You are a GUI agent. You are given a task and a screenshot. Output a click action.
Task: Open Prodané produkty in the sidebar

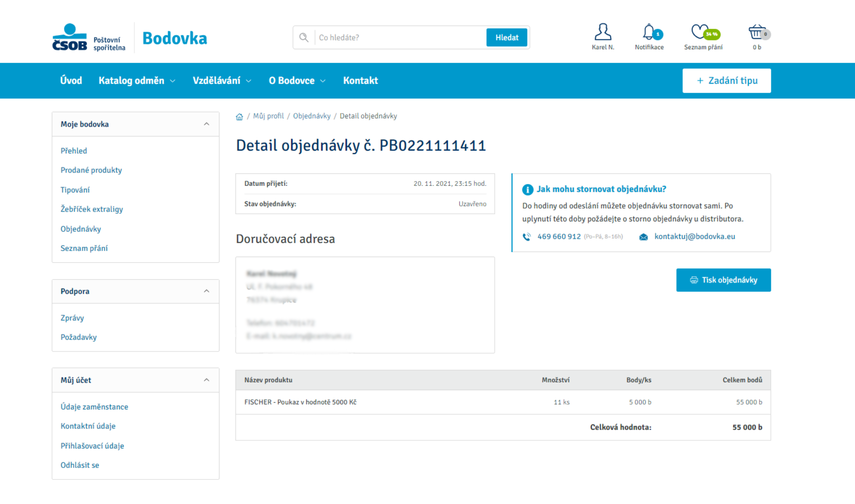click(91, 170)
